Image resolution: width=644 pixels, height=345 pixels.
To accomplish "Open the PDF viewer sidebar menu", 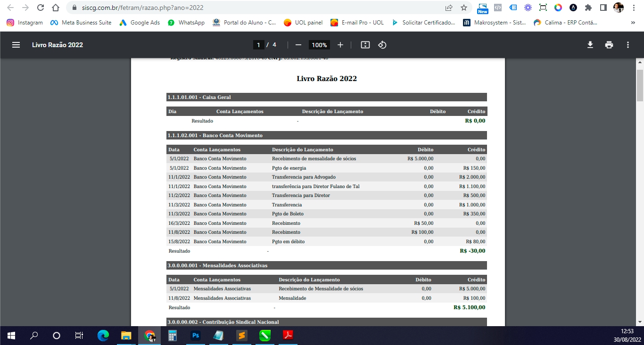I will (16, 45).
